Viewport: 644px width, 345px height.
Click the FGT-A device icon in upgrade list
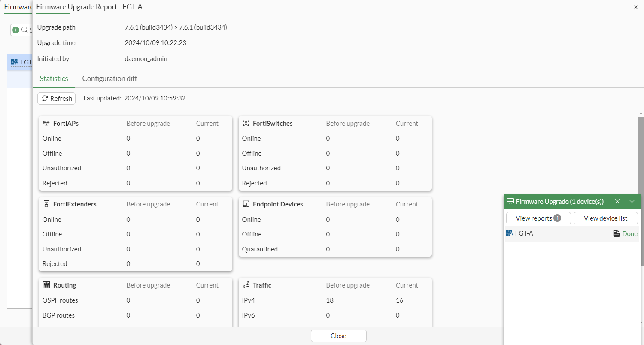coord(509,233)
